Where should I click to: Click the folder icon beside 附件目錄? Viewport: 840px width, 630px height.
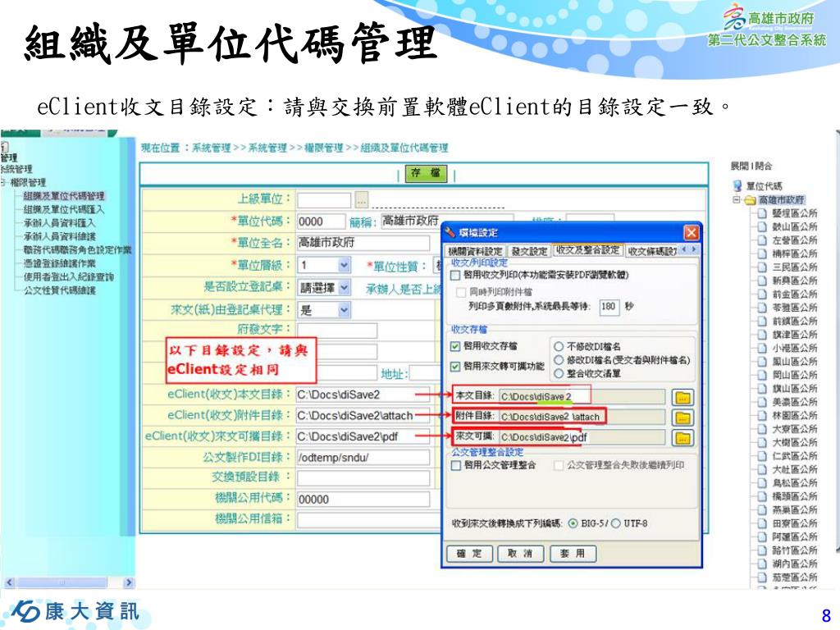(682, 418)
